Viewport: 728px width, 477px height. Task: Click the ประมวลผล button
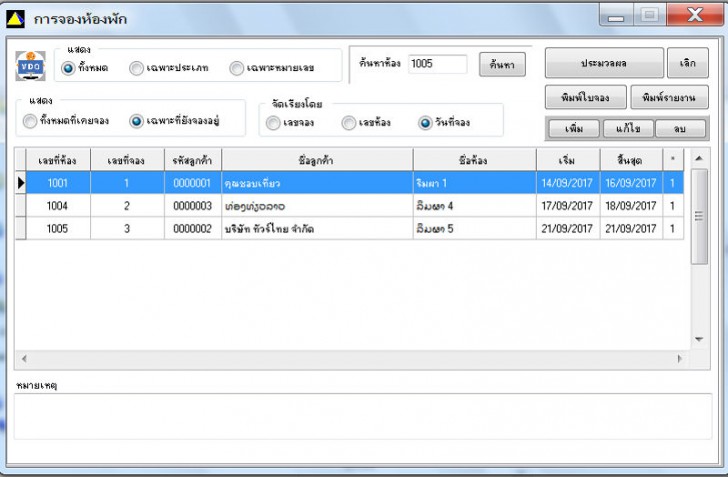pos(604,63)
